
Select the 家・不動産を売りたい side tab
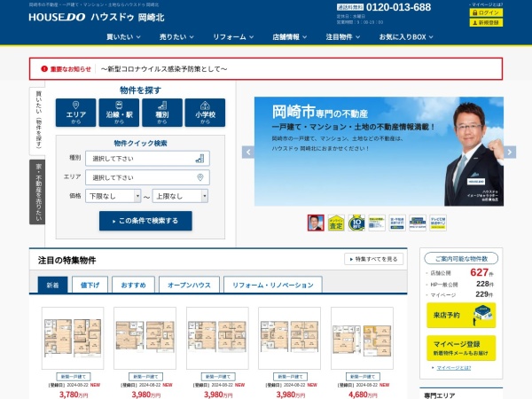[37, 192]
